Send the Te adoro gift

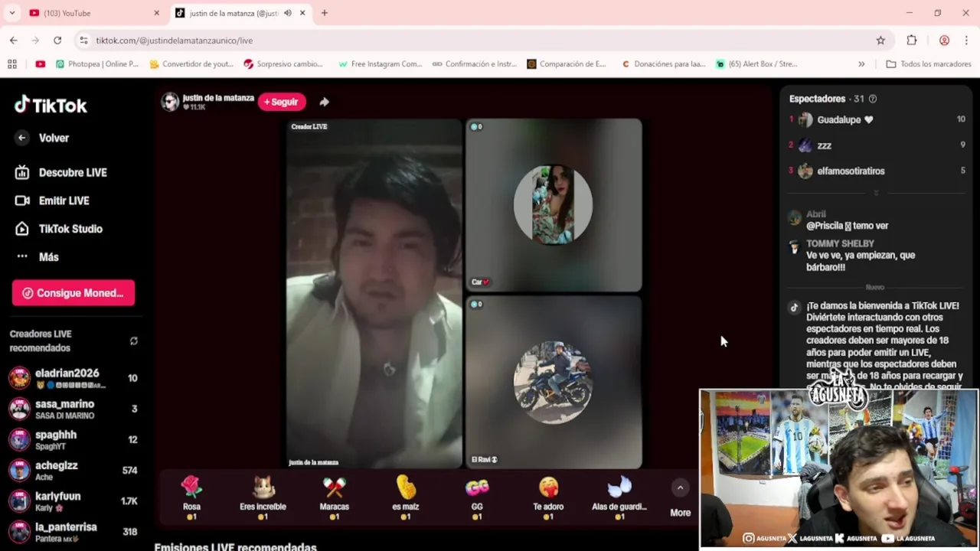(548, 497)
